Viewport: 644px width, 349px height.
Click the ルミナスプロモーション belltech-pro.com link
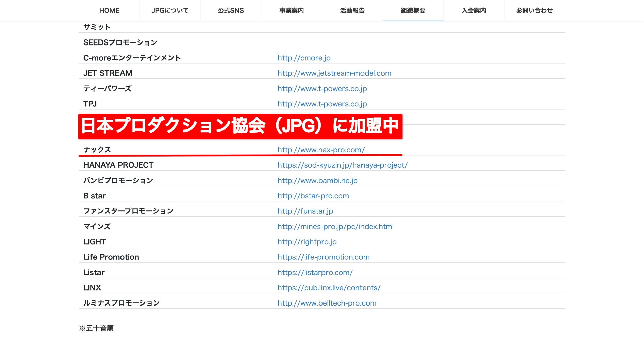tap(326, 303)
